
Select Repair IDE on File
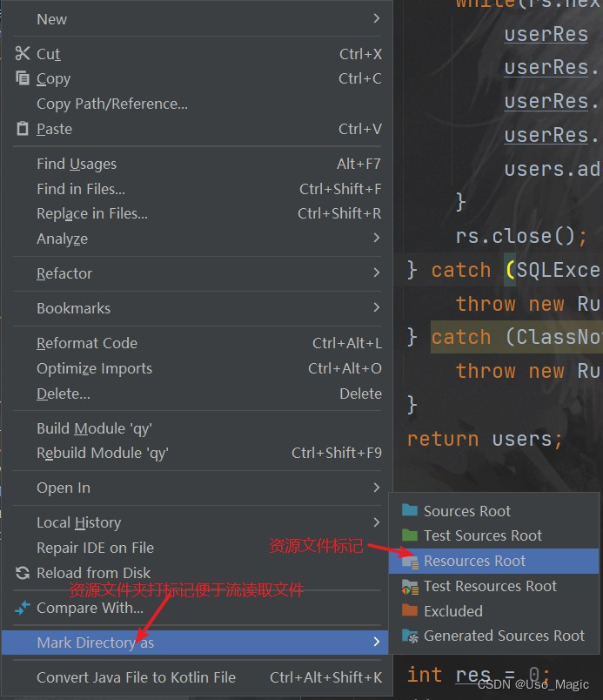(197, 548)
